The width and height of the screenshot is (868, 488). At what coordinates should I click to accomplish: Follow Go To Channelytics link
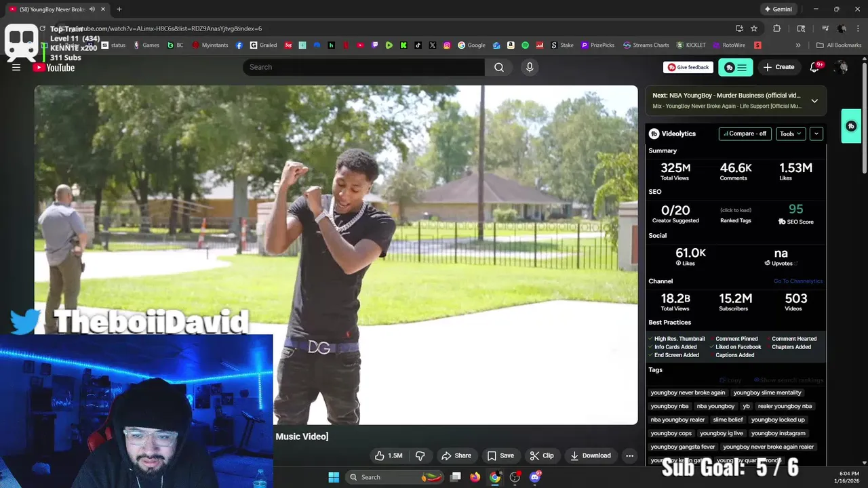point(798,281)
